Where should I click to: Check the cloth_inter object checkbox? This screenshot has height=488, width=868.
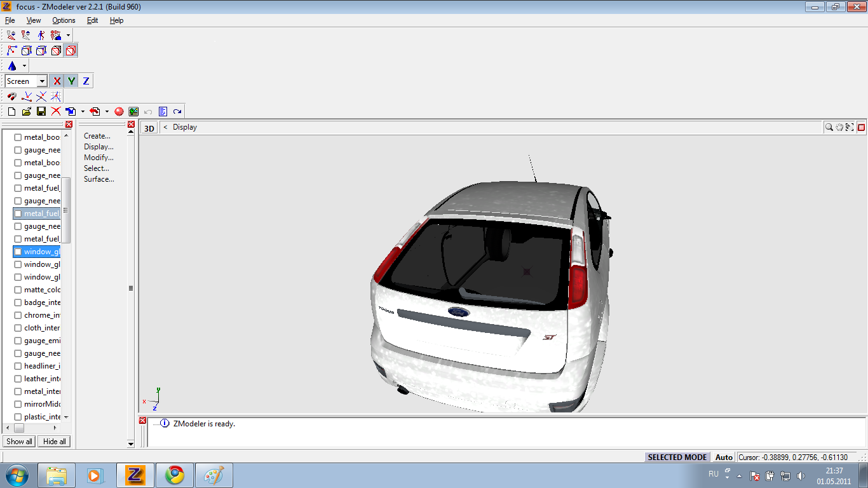pos(18,328)
